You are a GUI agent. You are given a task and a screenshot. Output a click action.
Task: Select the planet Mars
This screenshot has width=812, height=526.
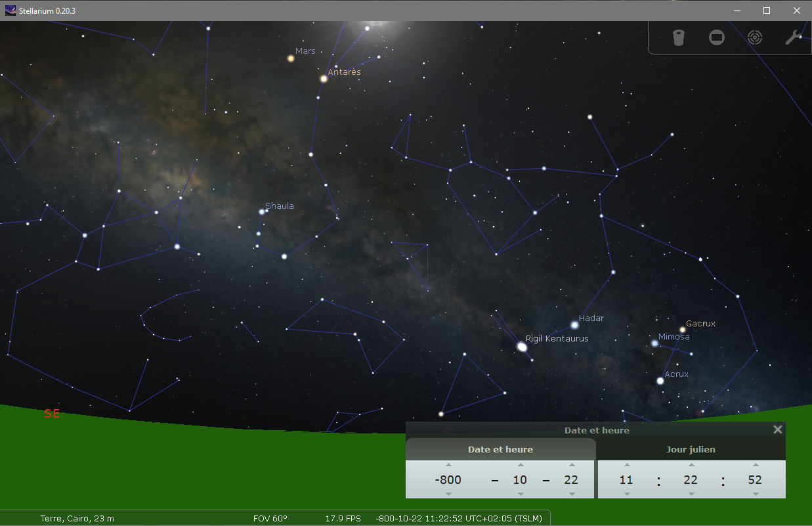[291, 58]
